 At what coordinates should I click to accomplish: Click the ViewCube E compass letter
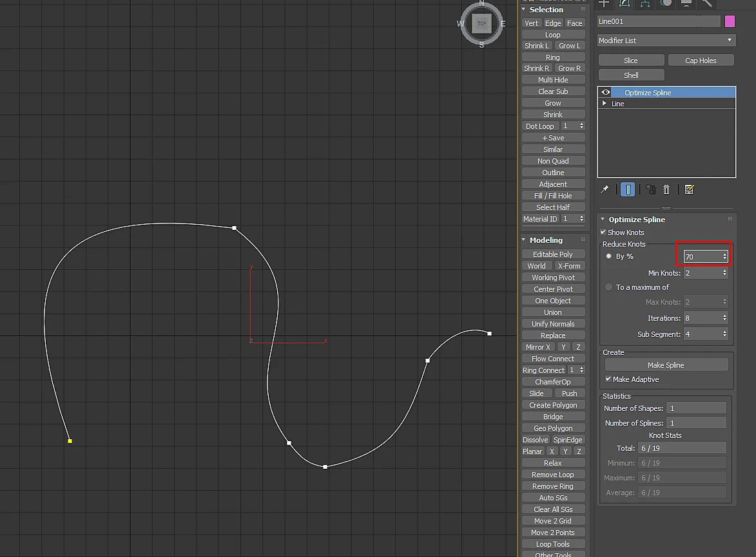pos(503,24)
